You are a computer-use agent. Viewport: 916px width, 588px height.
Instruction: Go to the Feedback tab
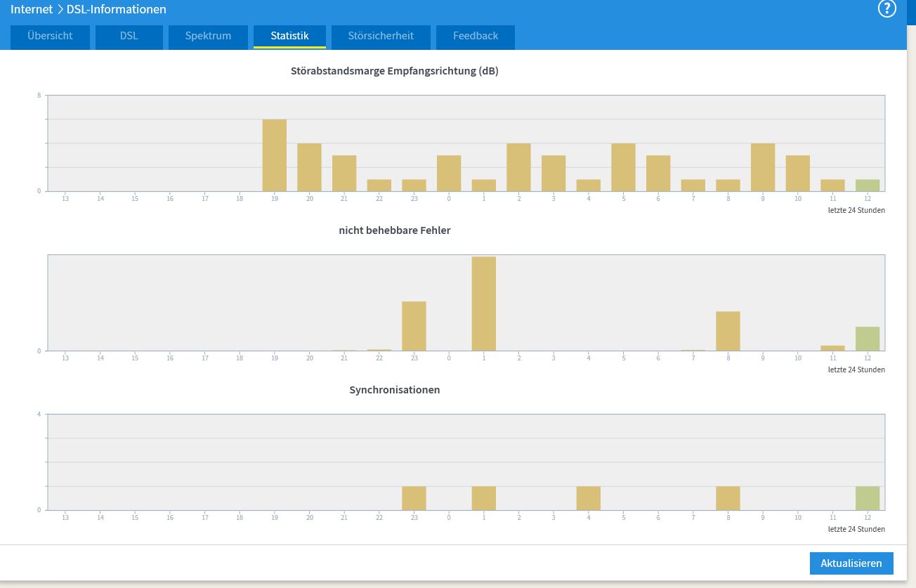pos(476,37)
